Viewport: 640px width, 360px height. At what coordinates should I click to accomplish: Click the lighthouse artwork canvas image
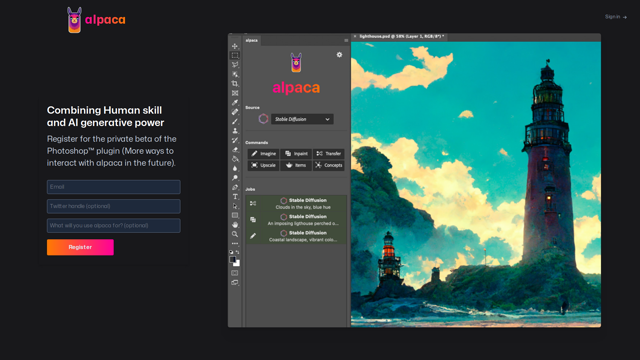point(476,184)
